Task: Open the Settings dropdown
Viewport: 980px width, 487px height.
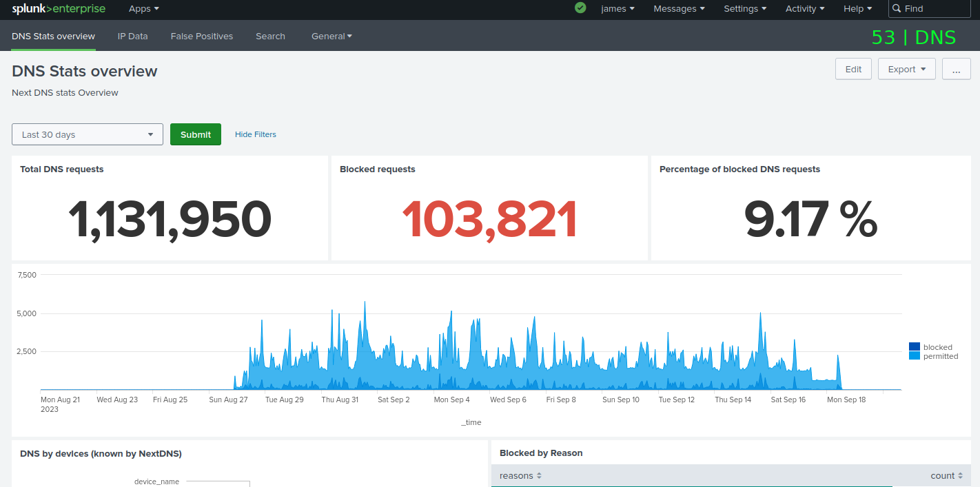Action: click(x=745, y=9)
